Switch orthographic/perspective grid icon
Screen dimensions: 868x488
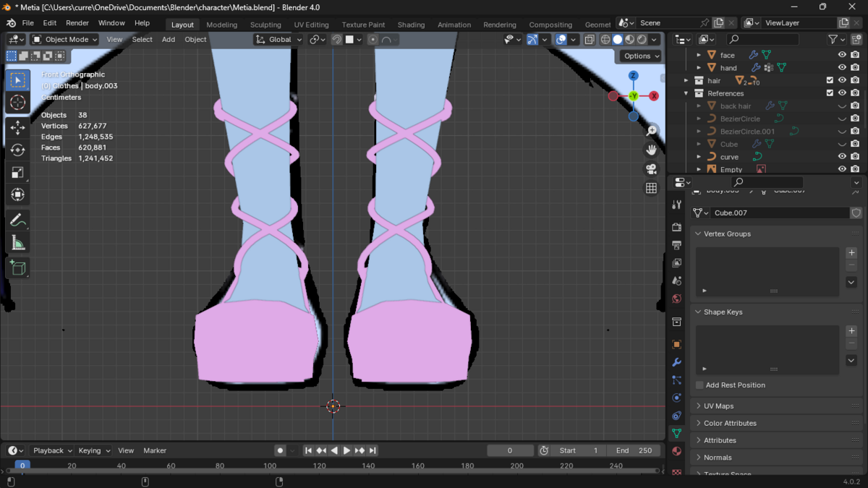(x=651, y=188)
